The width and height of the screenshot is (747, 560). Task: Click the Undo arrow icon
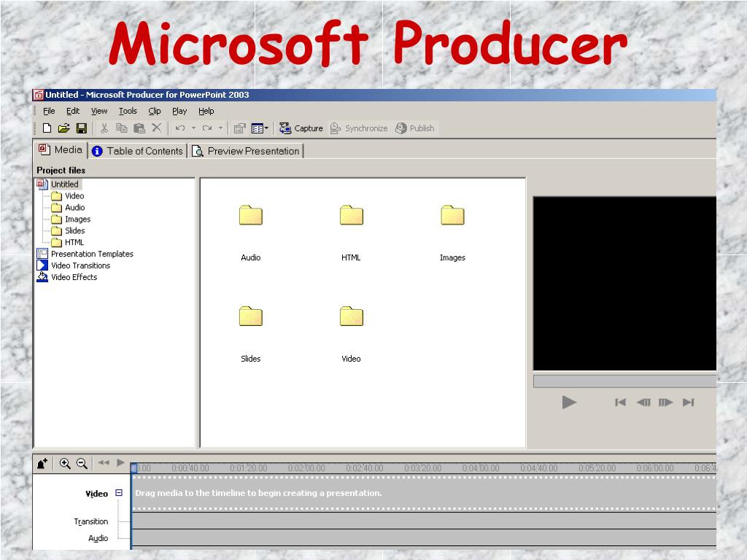pos(180,128)
